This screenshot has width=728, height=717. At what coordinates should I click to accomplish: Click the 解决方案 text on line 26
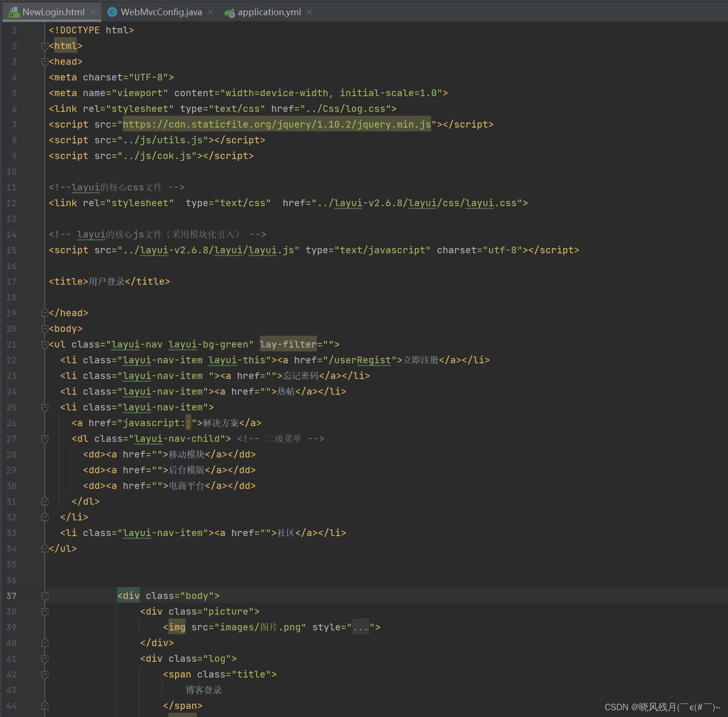pos(221,423)
